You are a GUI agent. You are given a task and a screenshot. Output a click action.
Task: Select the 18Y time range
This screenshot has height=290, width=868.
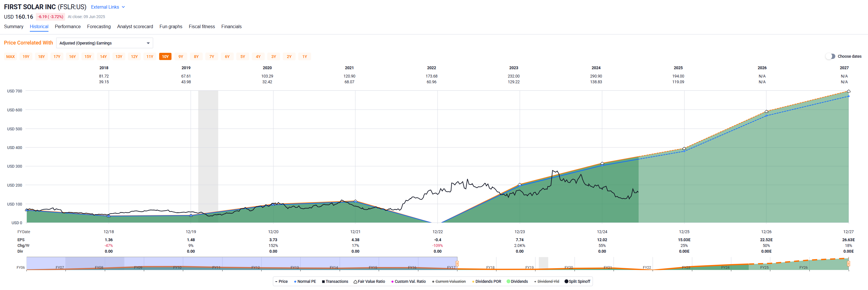tap(42, 57)
